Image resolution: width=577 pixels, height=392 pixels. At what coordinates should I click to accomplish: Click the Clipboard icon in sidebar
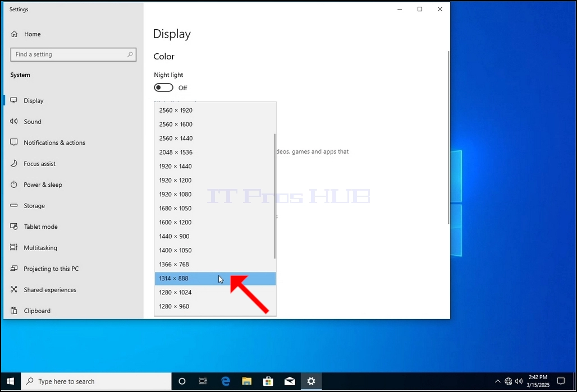14,310
